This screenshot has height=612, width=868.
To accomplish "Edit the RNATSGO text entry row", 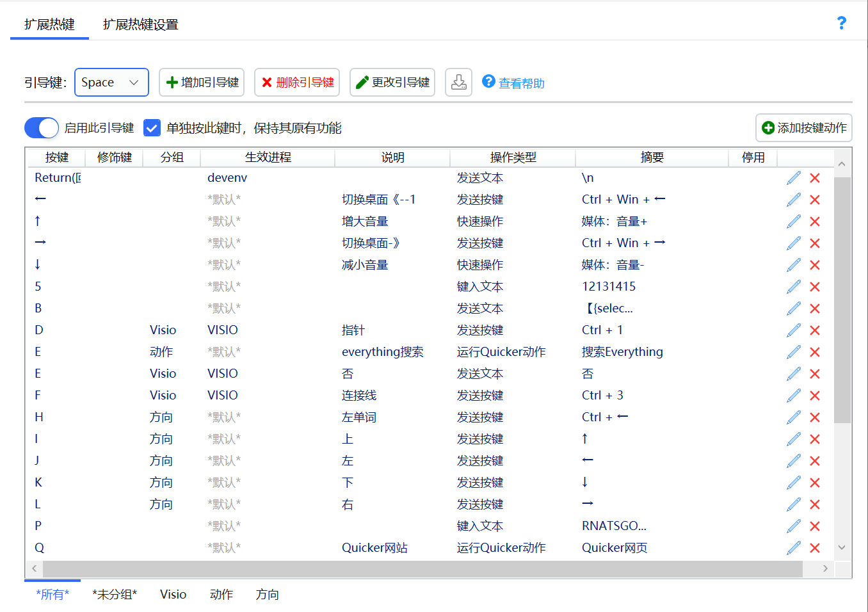I will tap(794, 526).
